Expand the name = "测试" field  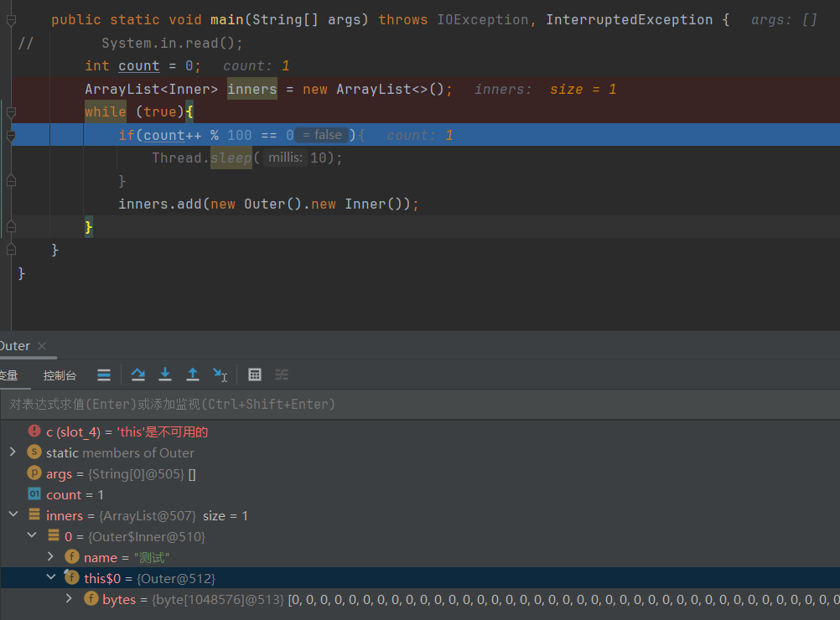(51, 556)
